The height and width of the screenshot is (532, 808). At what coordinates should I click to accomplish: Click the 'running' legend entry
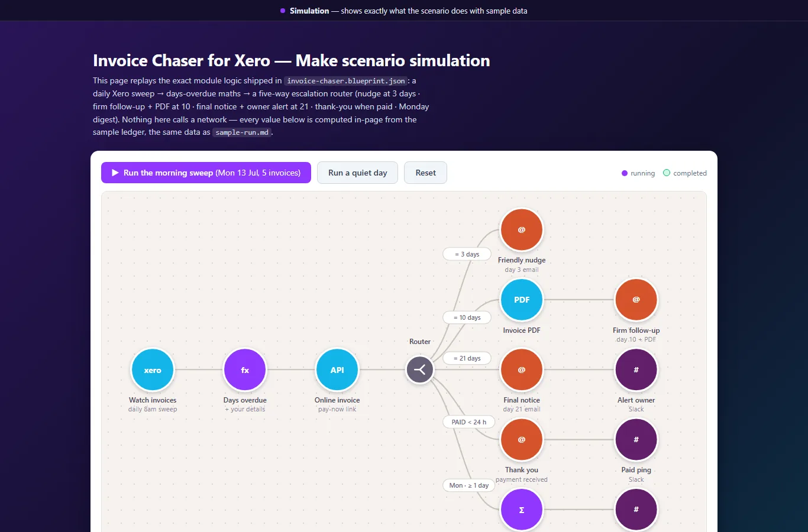(x=638, y=173)
